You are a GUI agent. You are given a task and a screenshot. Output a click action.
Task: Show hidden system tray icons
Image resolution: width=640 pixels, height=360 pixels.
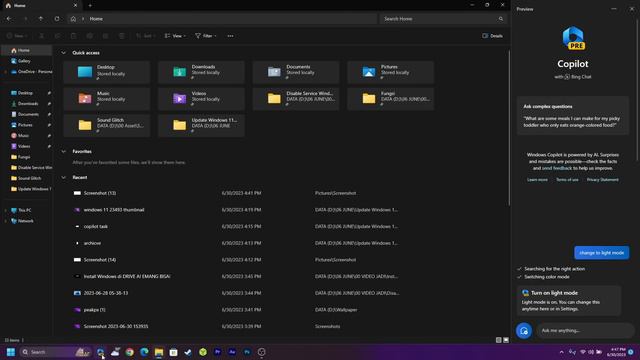coord(562,352)
